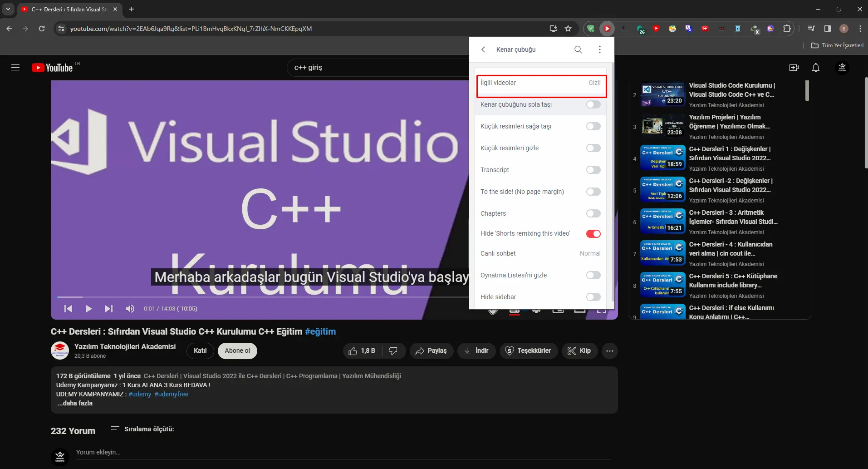Turn on Küçük resimleri gizle
The height and width of the screenshot is (469, 868).
tap(593, 148)
